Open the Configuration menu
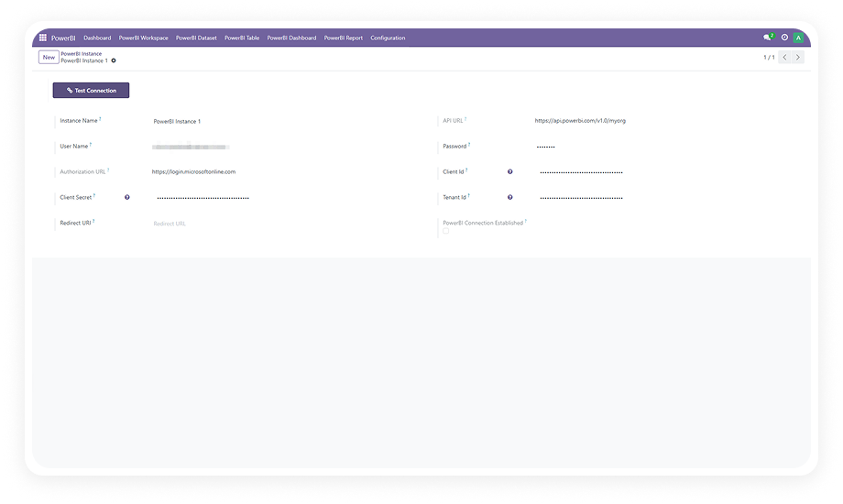The image size is (843, 504). [388, 38]
